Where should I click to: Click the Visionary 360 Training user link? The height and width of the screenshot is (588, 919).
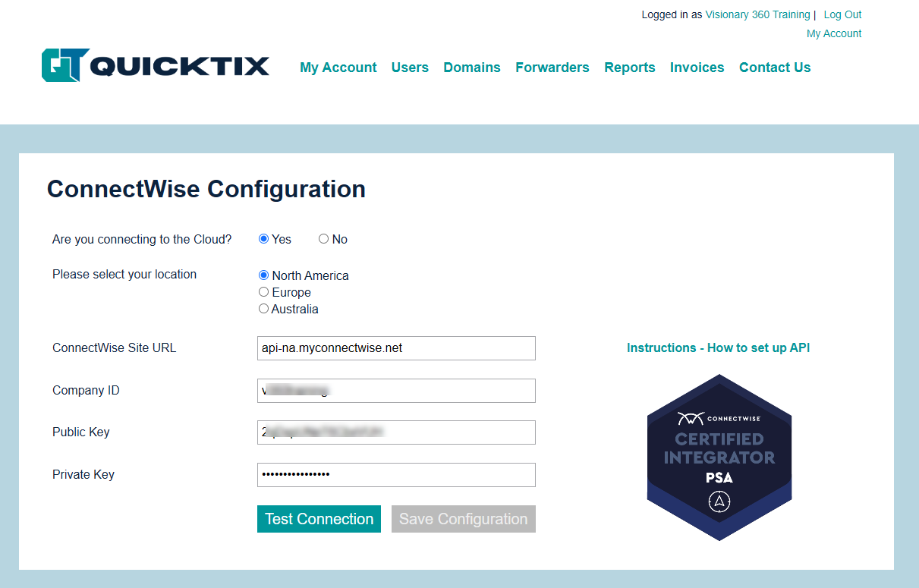coord(757,14)
